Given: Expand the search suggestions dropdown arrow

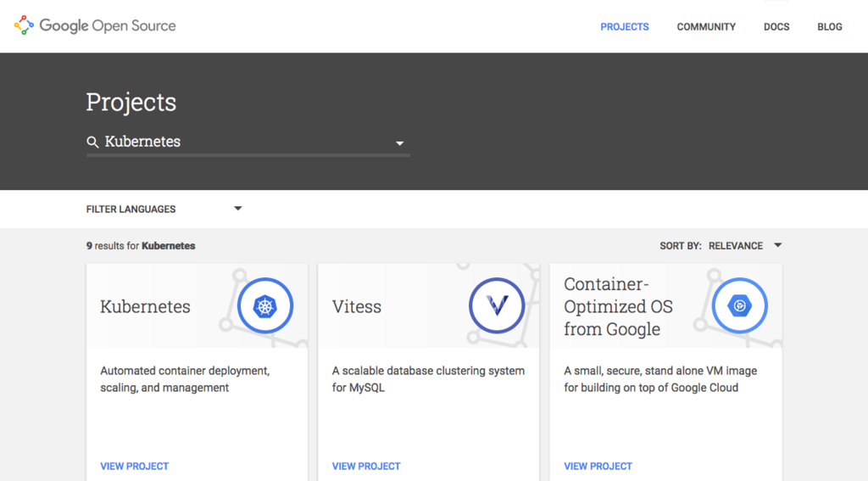Looking at the screenshot, I should pos(400,143).
